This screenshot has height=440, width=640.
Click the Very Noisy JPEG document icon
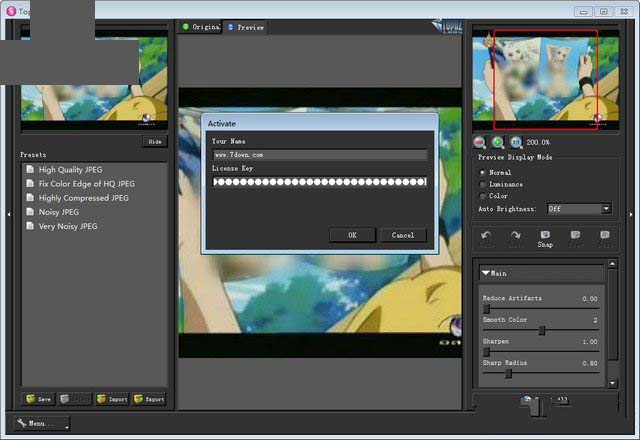point(30,226)
